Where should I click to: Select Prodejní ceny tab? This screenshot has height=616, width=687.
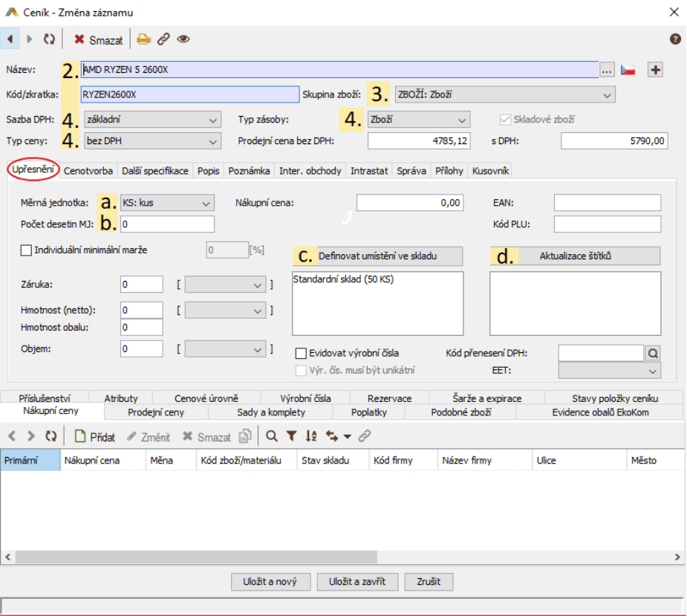[156, 412]
